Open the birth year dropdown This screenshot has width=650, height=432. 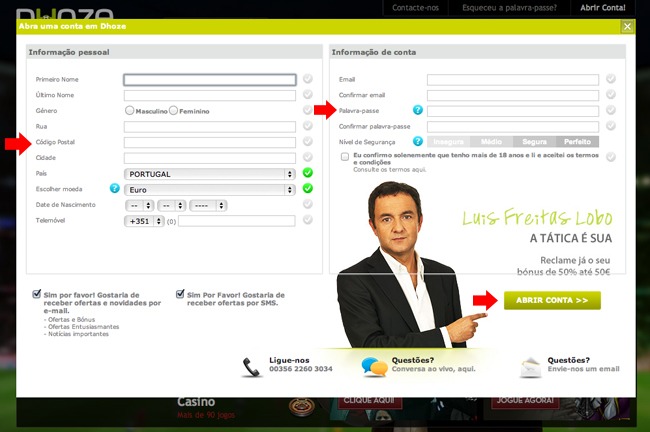point(208,205)
